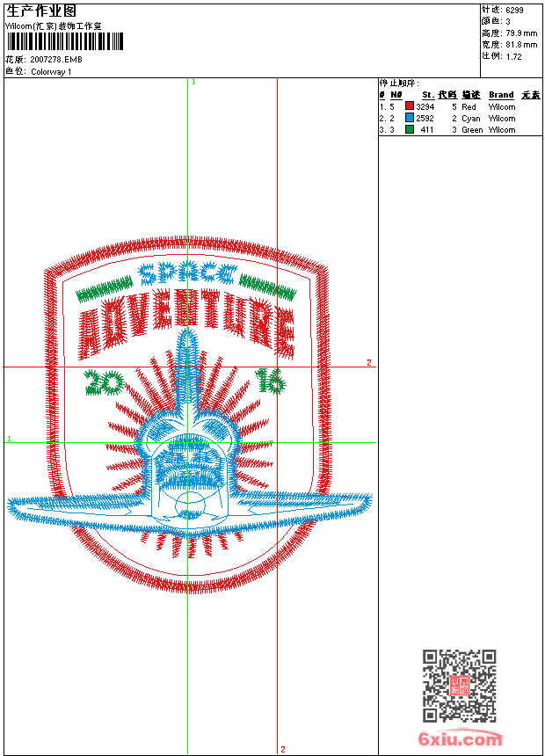The image size is (545, 756).
Task: Click the green 16 numerals in the design
Action: pos(271,381)
